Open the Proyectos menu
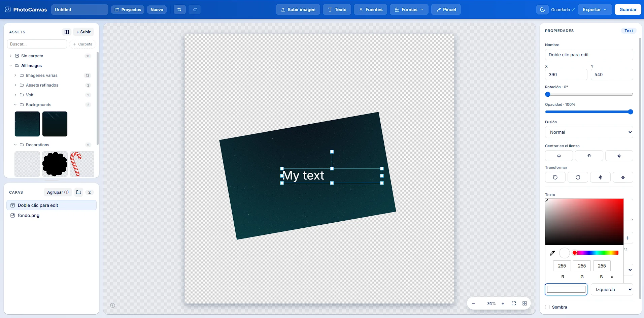Screen dimensions: 644x318 tap(128, 9)
